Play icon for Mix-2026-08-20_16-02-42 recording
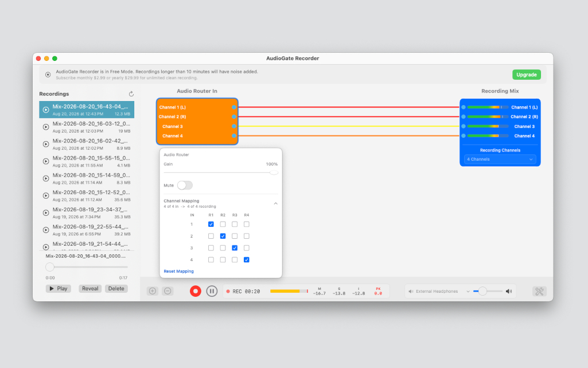The width and height of the screenshot is (588, 368). (46, 144)
